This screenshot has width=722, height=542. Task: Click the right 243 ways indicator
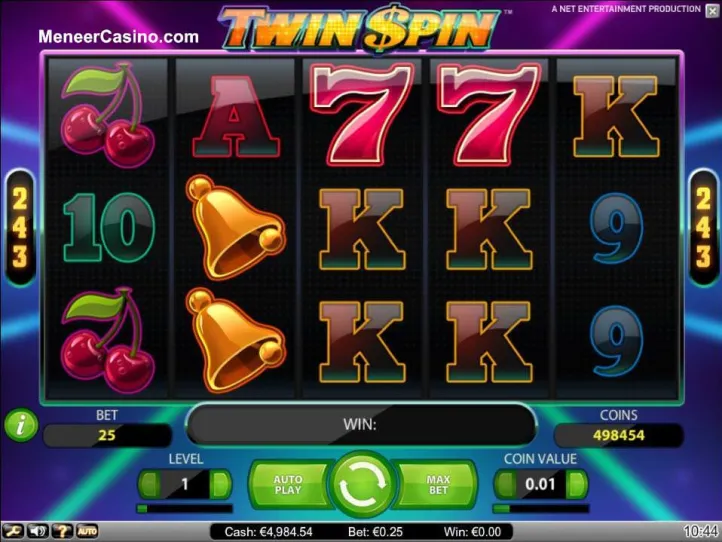[x=703, y=229]
